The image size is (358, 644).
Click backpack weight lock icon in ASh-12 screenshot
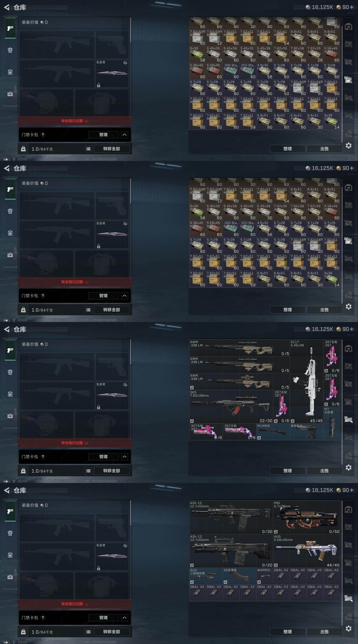point(23,632)
